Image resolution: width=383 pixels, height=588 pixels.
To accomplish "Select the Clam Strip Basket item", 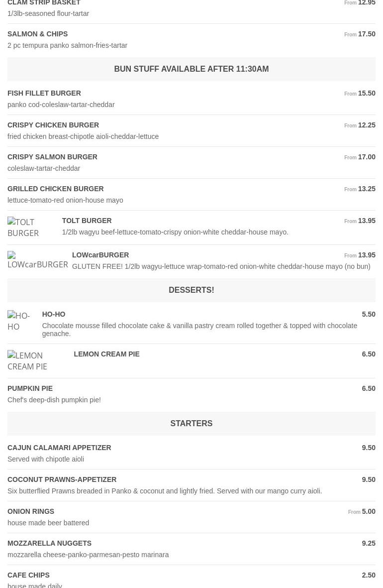I will coord(44,3).
